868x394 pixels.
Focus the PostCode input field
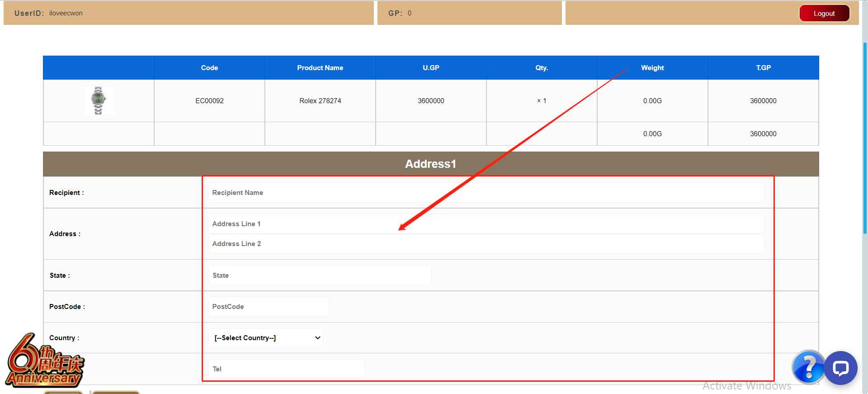(x=269, y=307)
